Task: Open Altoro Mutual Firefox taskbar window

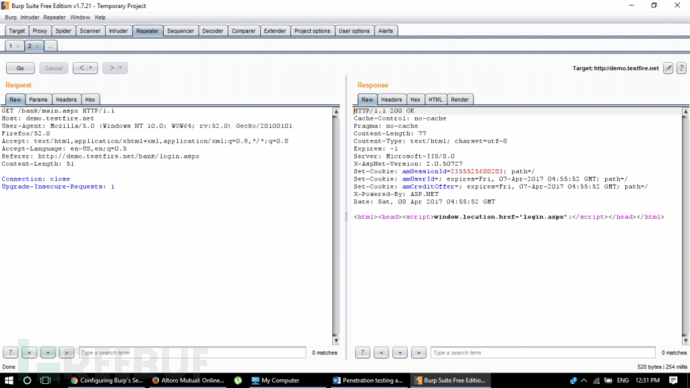Action: [188, 381]
